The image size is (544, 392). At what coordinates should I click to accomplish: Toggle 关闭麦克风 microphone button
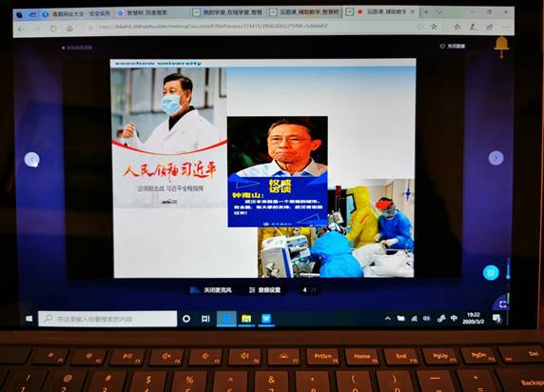tap(211, 290)
